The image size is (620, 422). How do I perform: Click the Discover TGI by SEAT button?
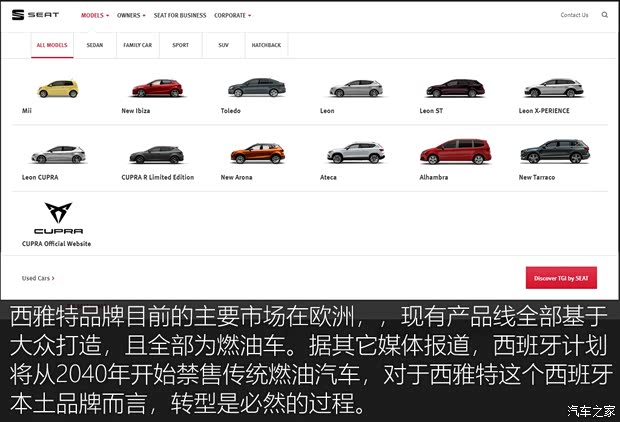[x=561, y=278]
